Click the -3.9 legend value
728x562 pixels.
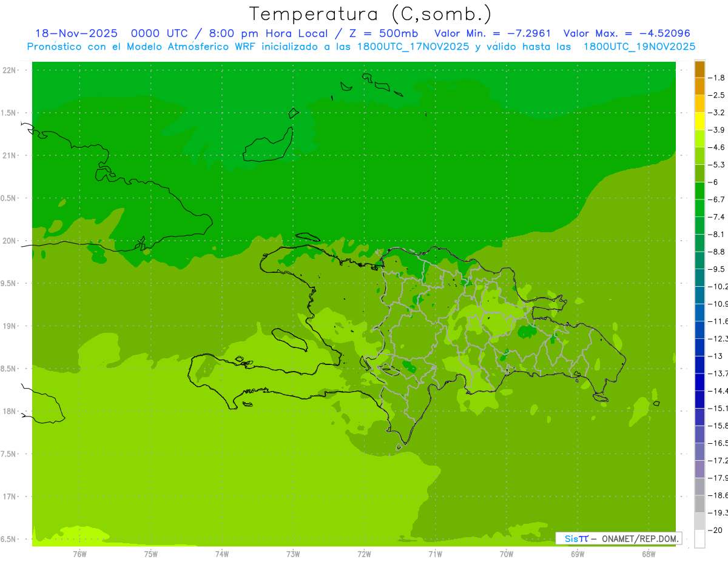(x=717, y=130)
